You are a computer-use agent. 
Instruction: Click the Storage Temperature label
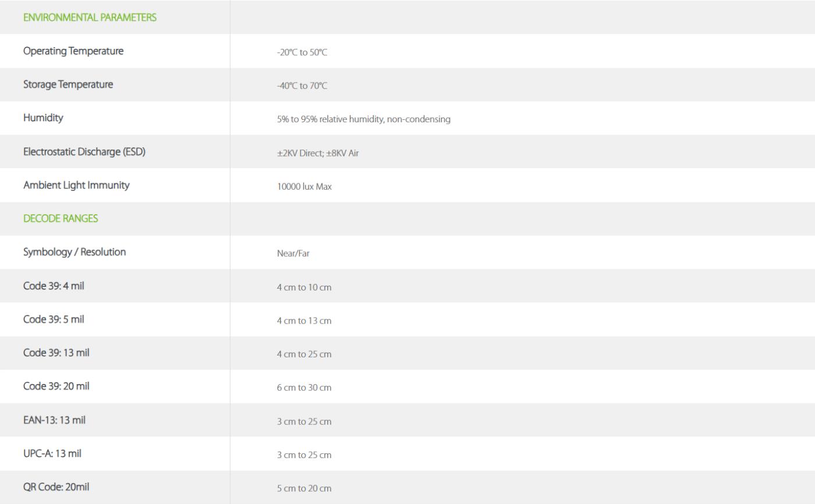coord(68,84)
